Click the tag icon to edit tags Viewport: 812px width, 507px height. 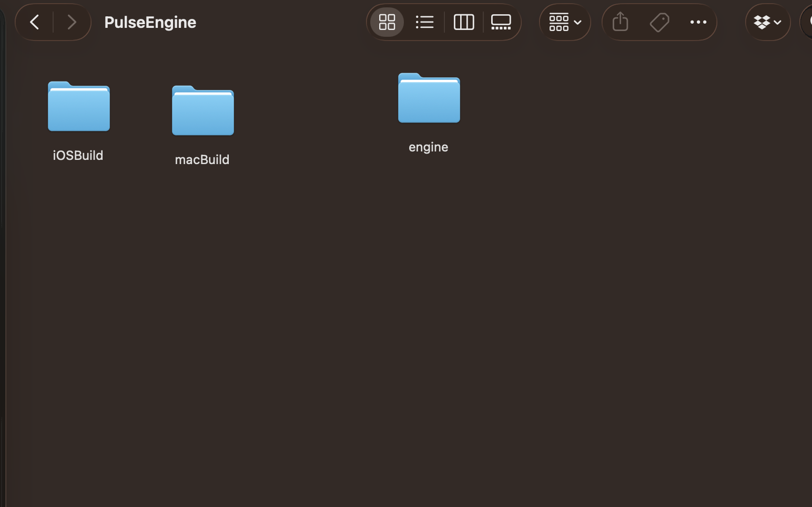coord(659,22)
